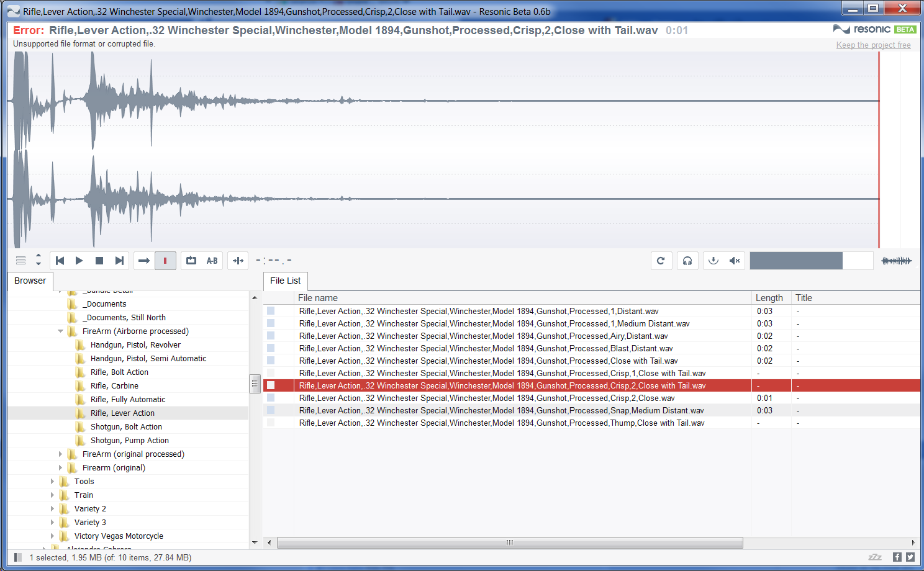The width and height of the screenshot is (924, 571).
Task: Click the refresh arrow icon
Action: tap(661, 261)
